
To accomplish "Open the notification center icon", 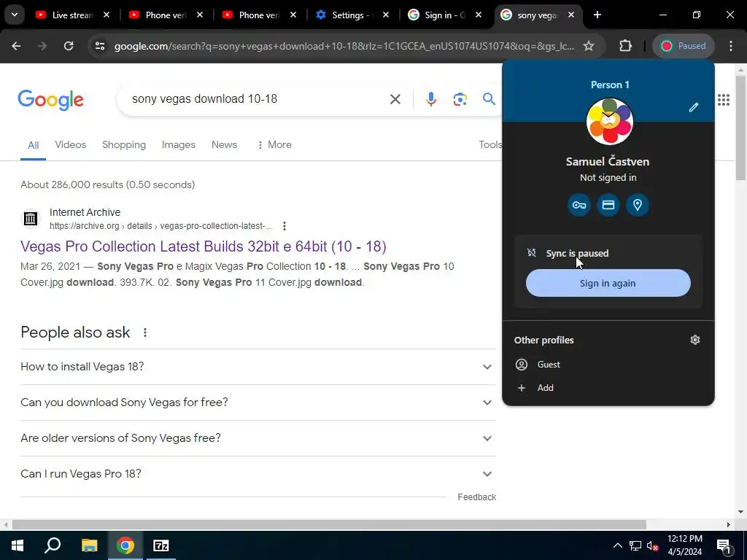I will click(724, 545).
